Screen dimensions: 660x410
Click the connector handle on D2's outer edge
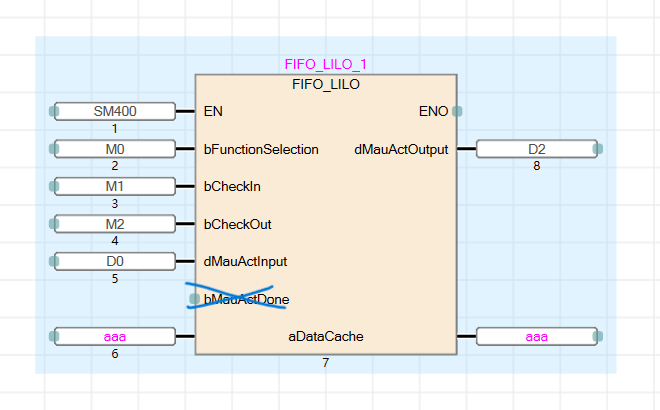tap(598, 149)
